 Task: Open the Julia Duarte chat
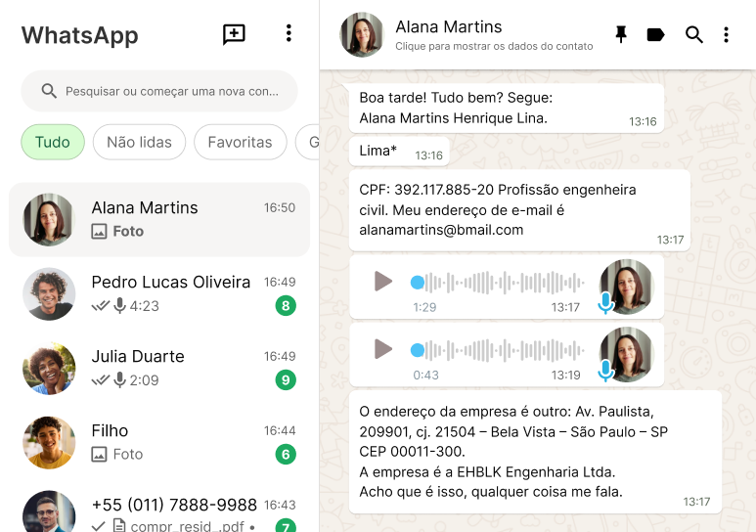pyautogui.click(x=159, y=368)
